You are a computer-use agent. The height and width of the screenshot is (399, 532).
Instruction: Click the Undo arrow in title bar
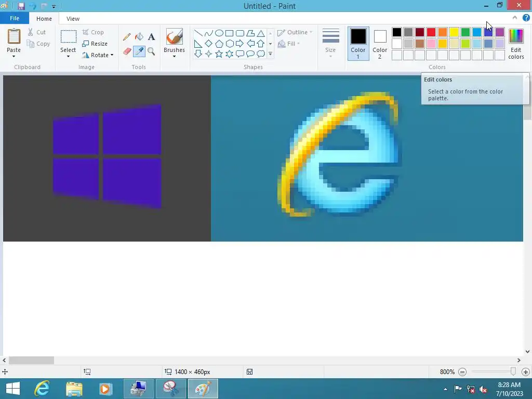(33, 6)
